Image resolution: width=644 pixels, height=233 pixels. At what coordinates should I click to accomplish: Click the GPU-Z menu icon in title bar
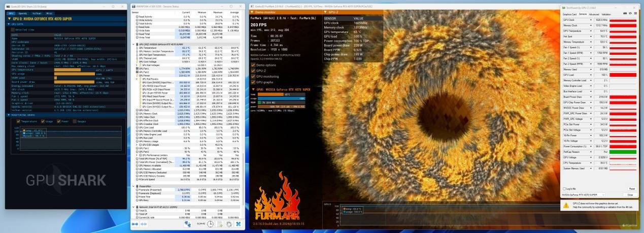[635, 14]
